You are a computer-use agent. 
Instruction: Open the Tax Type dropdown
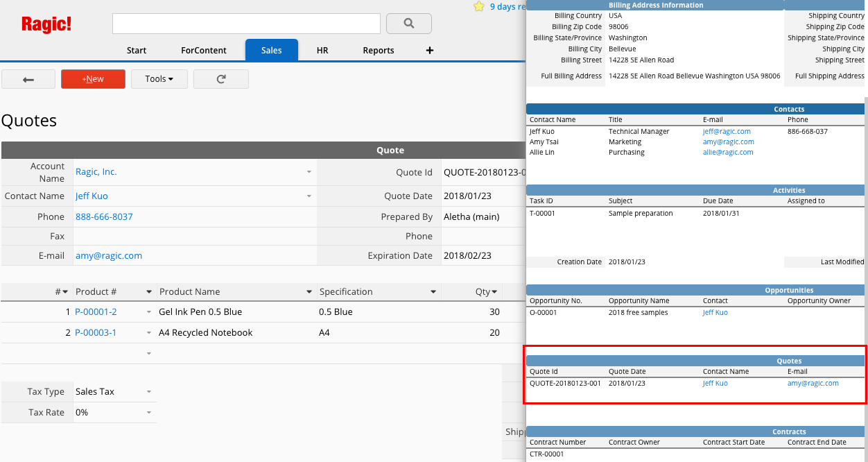(149, 392)
